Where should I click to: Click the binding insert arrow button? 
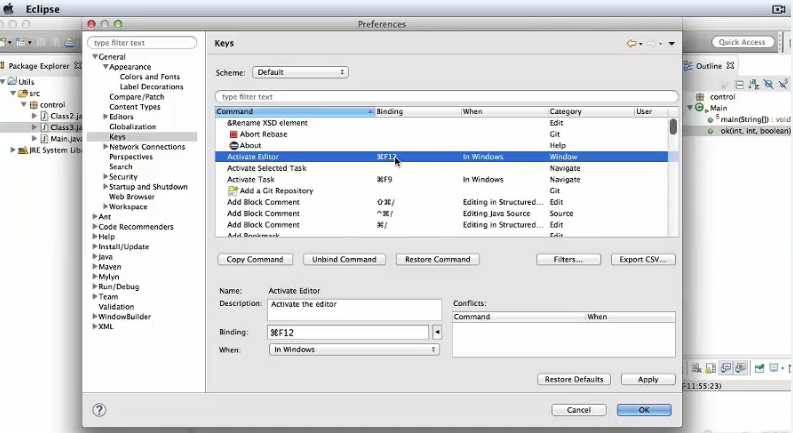[x=437, y=332]
